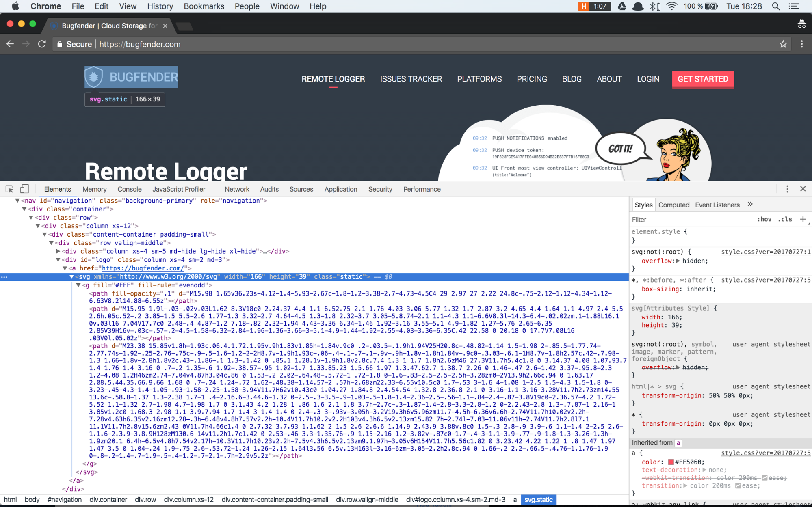Show more Styles pane tabs chevron
Image resolution: width=812 pixels, height=507 pixels.
[750, 204]
